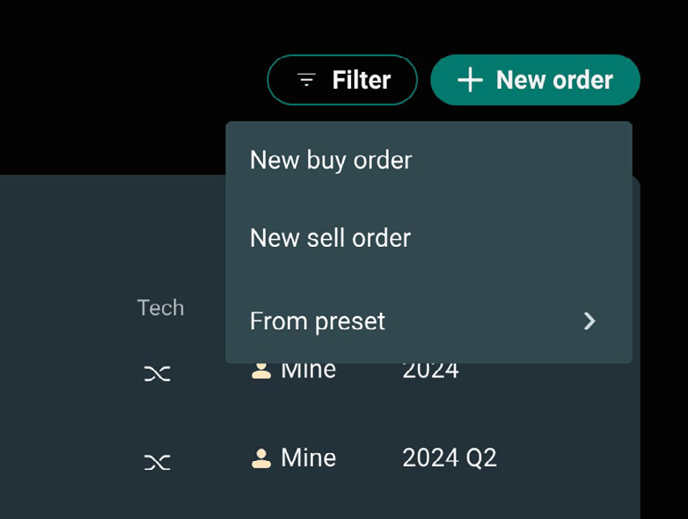Expand the From preset submenu arrow
Viewport: 688px width, 519px height.
click(x=590, y=321)
